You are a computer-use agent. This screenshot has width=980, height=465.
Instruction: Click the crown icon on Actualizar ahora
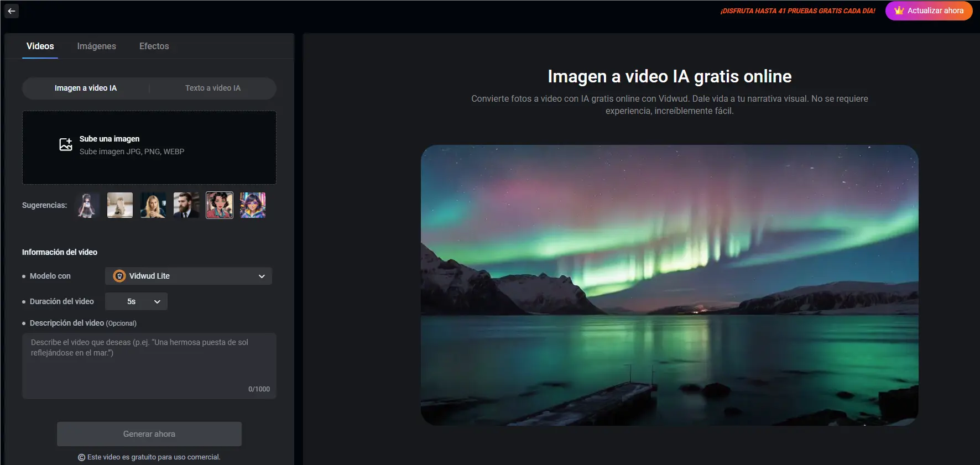tap(899, 11)
